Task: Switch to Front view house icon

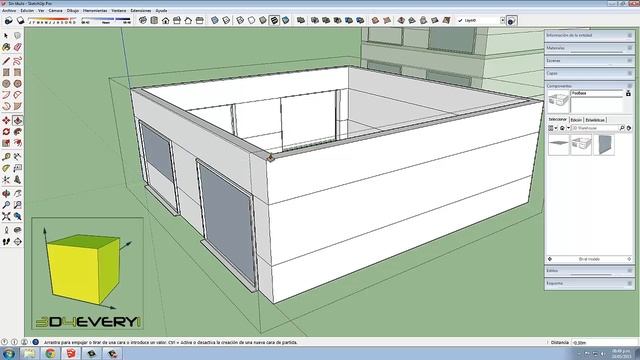Action: tap(165, 20)
